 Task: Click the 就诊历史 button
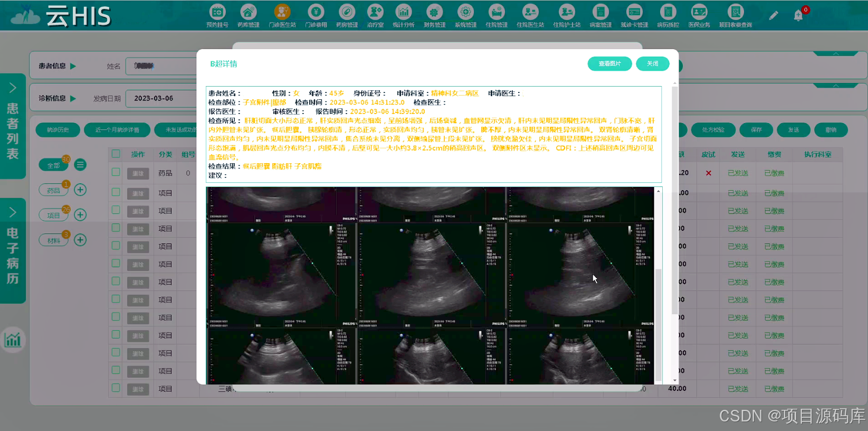click(58, 130)
